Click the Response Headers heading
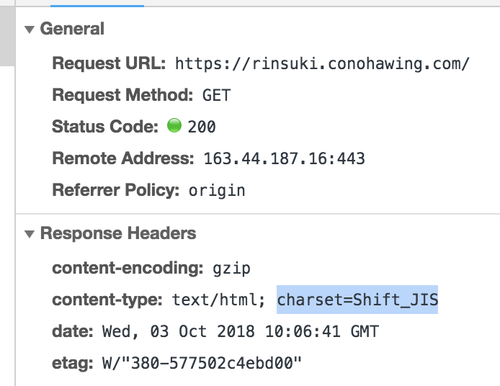 (118, 233)
